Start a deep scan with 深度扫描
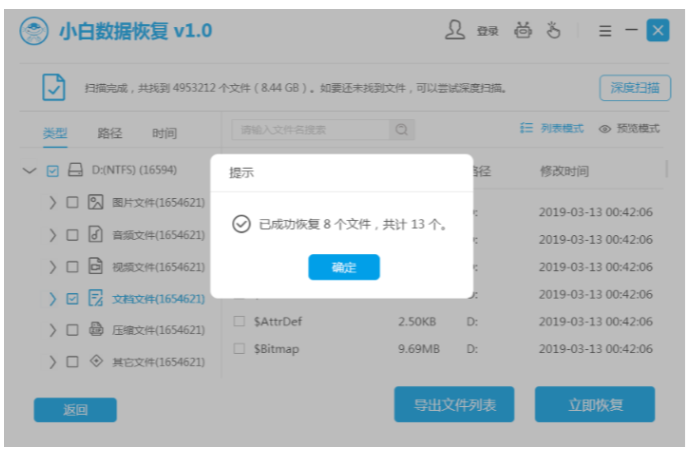Image resolution: width=691 pixels, height=457 pixels. (x=635, y=88)
